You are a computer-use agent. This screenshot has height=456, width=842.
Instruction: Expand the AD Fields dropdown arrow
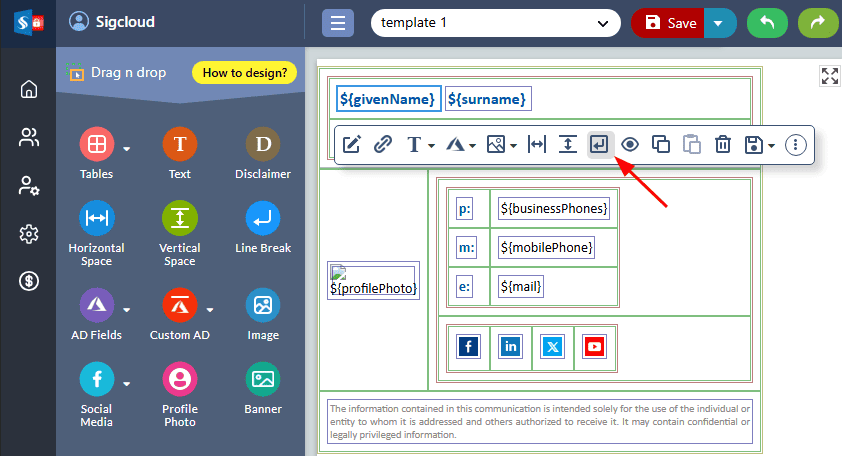[x=127, y=307]
